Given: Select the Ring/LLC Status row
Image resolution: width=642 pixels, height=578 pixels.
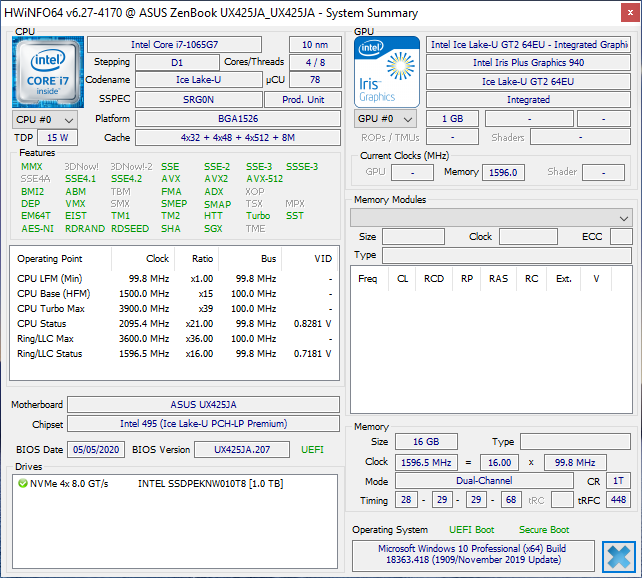Looking at the screenshot, I should click(x=174, y=354).
